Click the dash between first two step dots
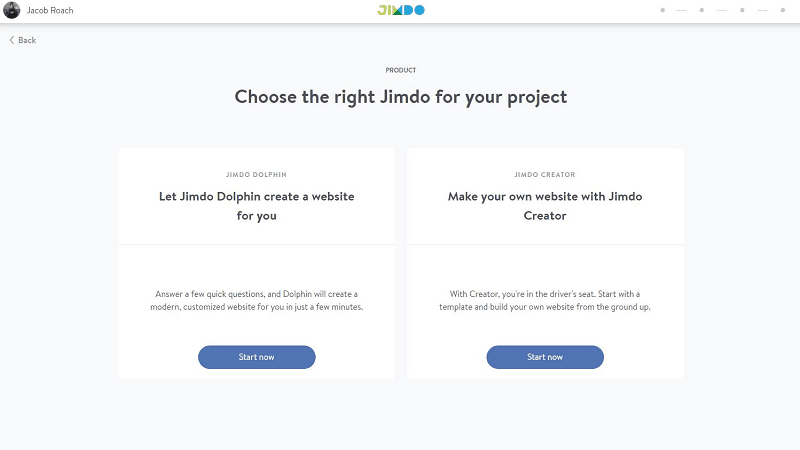 (682, 10)
